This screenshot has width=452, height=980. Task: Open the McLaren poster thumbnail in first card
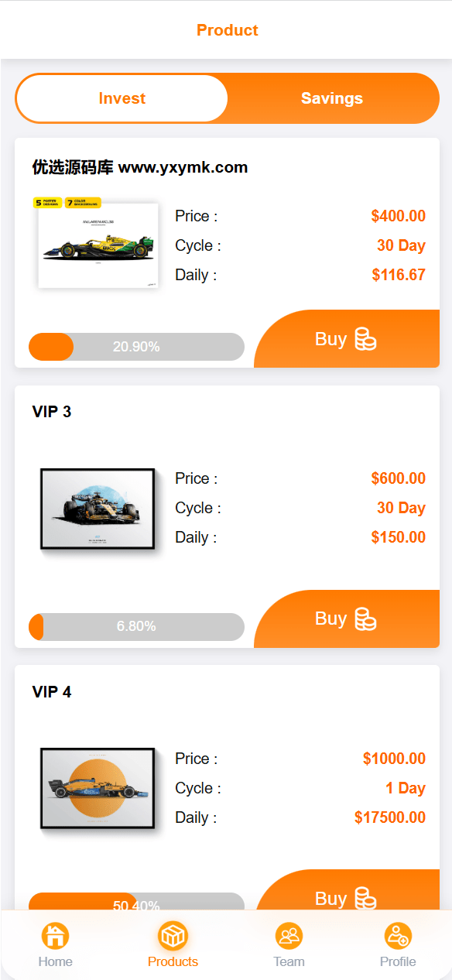tap(97, 243)
